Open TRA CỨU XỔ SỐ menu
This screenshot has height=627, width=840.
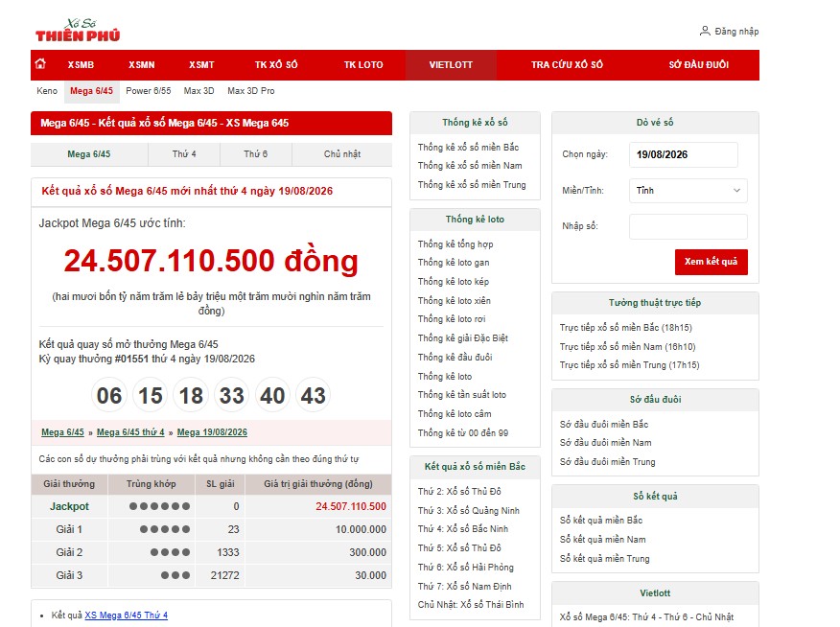(x=567, y=65)
